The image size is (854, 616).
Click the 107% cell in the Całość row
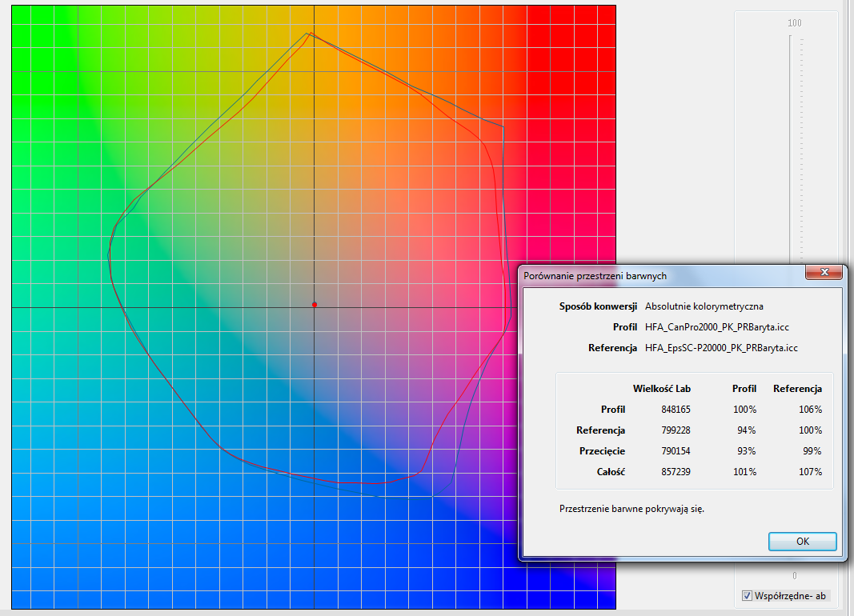[x=809, y=472]
